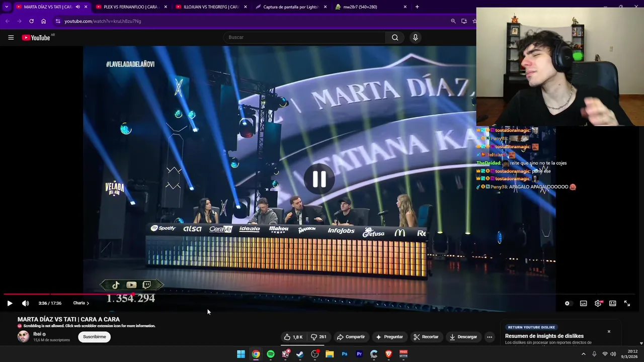Go to the YouTube home logo
The image size is (644, 362).
pyautogui.click(x=36, y=37)
